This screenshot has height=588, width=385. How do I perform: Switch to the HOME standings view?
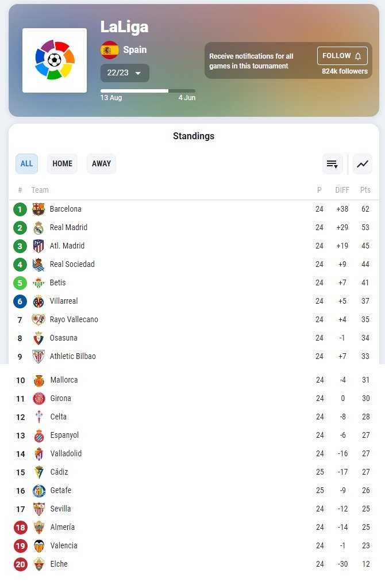coord(62,163)
